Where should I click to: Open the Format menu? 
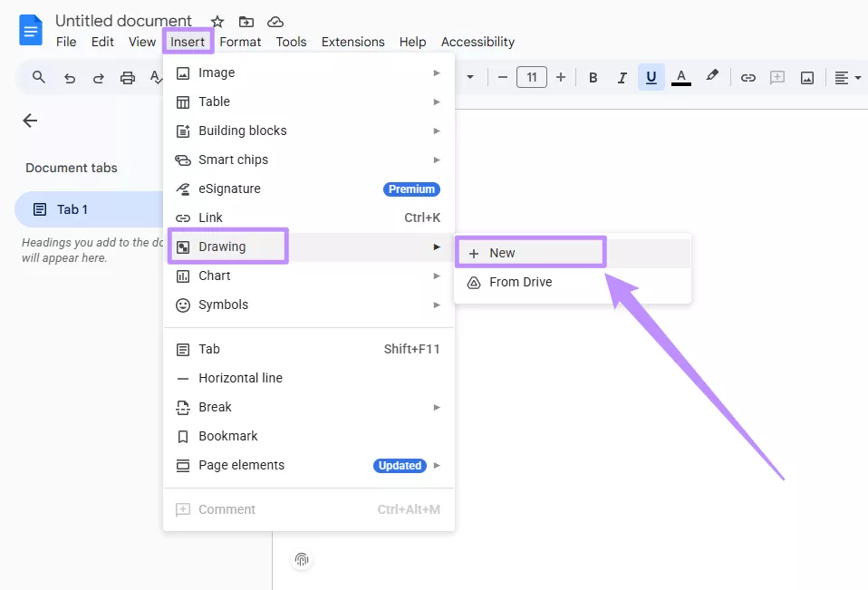click(240, 42)
